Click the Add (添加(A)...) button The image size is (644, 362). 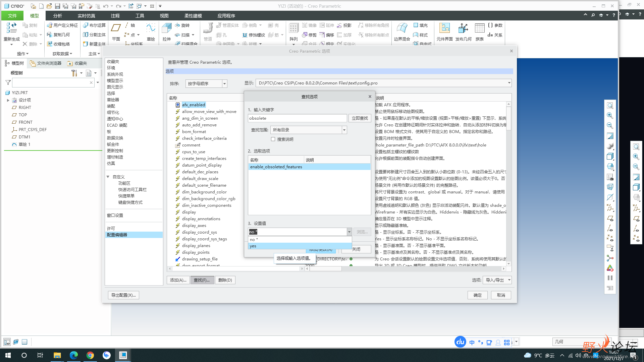pyautogui.click(x=178, y=280)
